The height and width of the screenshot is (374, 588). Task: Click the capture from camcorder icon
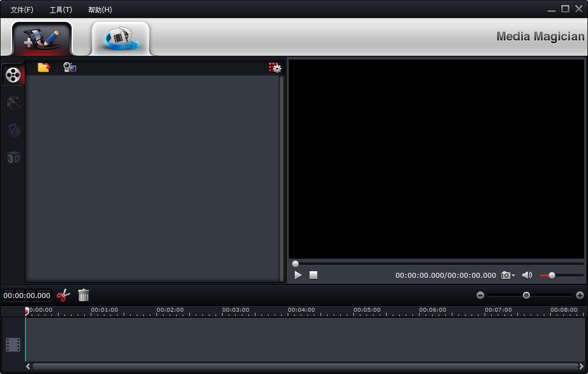[x=69, y=67]
